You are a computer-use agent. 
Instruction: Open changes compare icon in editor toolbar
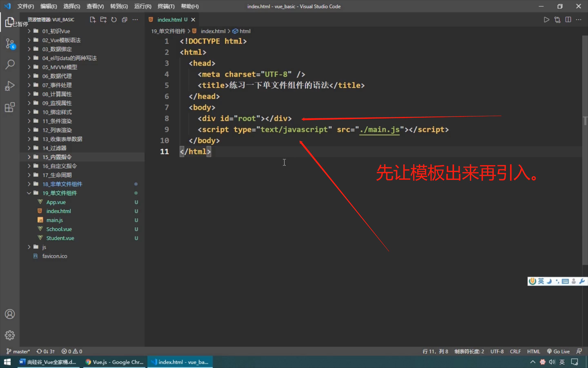[557, 20]
